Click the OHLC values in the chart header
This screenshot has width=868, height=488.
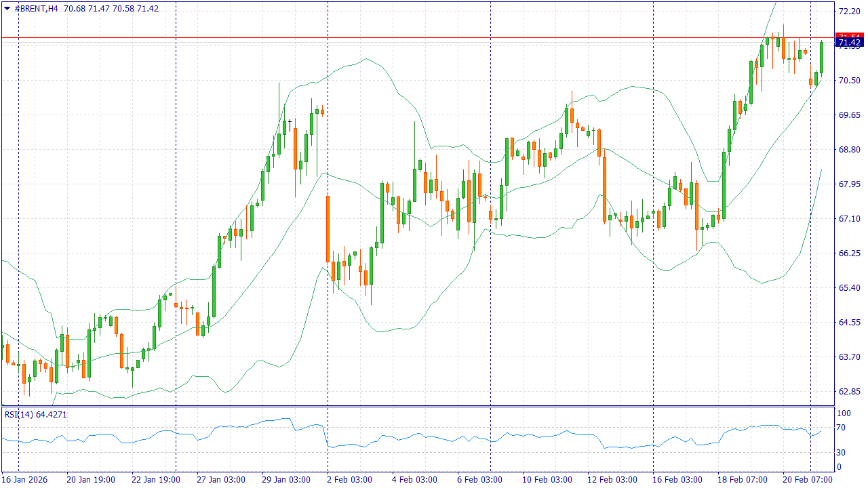[111, 8]
